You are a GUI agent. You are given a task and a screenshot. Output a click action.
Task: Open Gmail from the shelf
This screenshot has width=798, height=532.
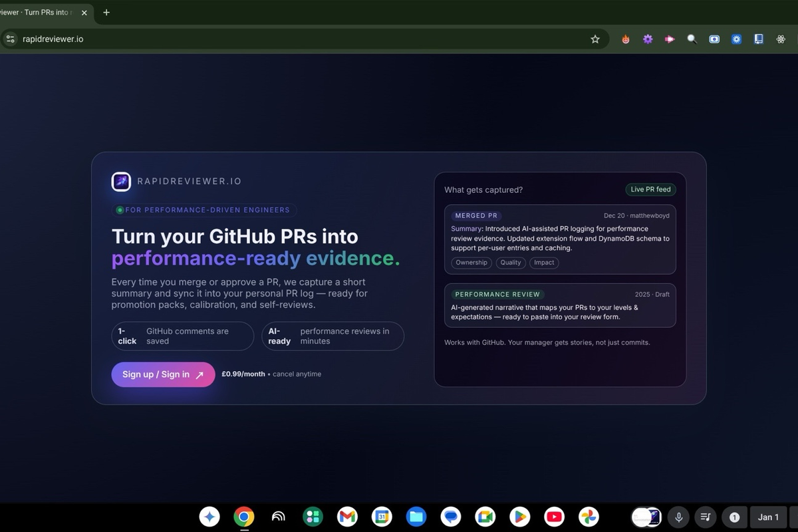coord(347,517)
